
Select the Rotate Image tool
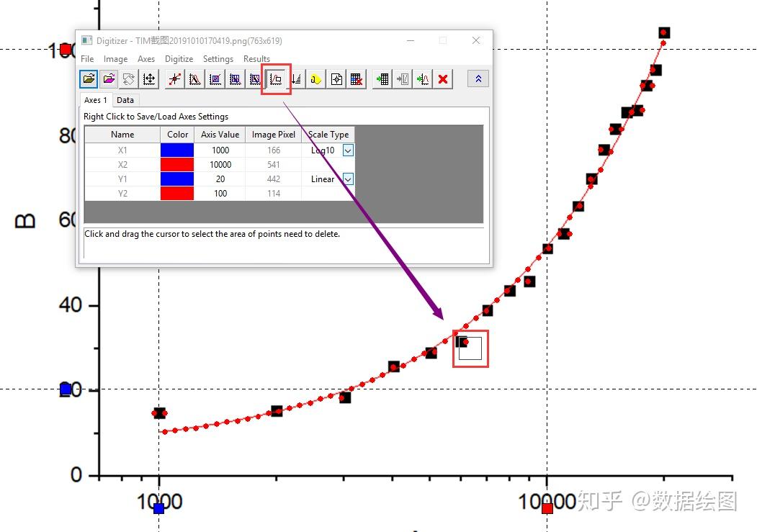pos(129,79)
